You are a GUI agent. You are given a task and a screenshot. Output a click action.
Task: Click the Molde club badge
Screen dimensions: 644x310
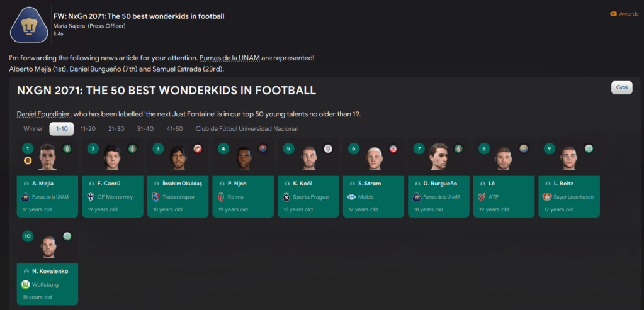[x=351, y=197]
